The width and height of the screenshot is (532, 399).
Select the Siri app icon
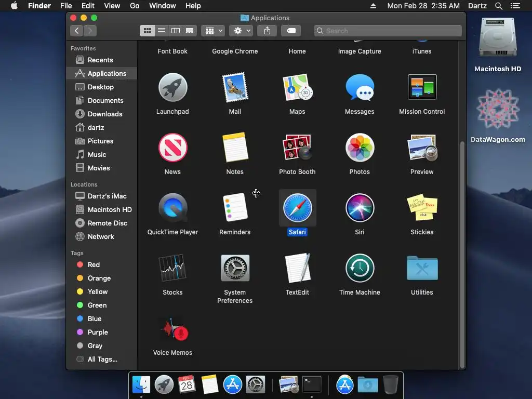(360, 208)
